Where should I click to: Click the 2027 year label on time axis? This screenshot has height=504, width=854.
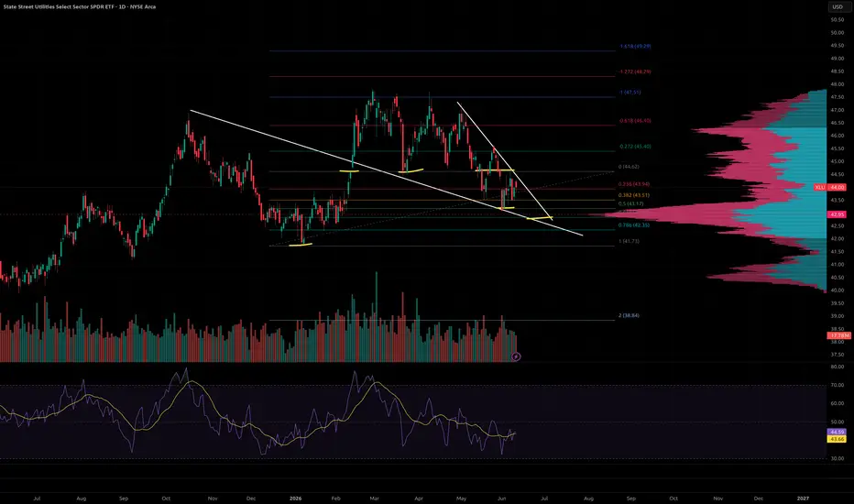(803, 498)
